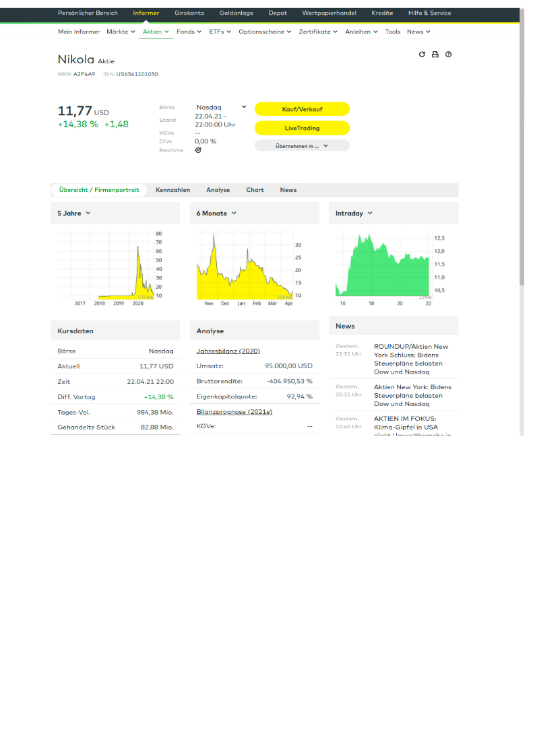Screen dimensions: 535x756
Task: Expand the News dropdown in subnavigation
Action: point(418,32)
